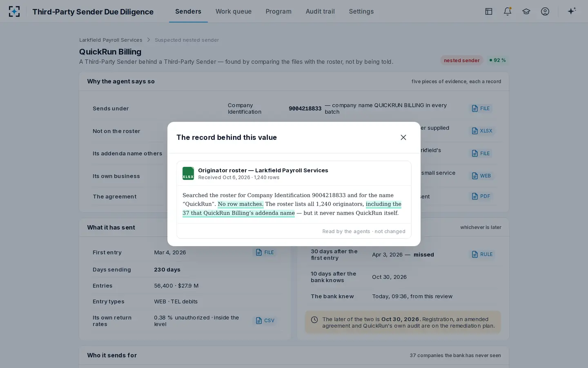Click 'The record behind this value' title

227,137
